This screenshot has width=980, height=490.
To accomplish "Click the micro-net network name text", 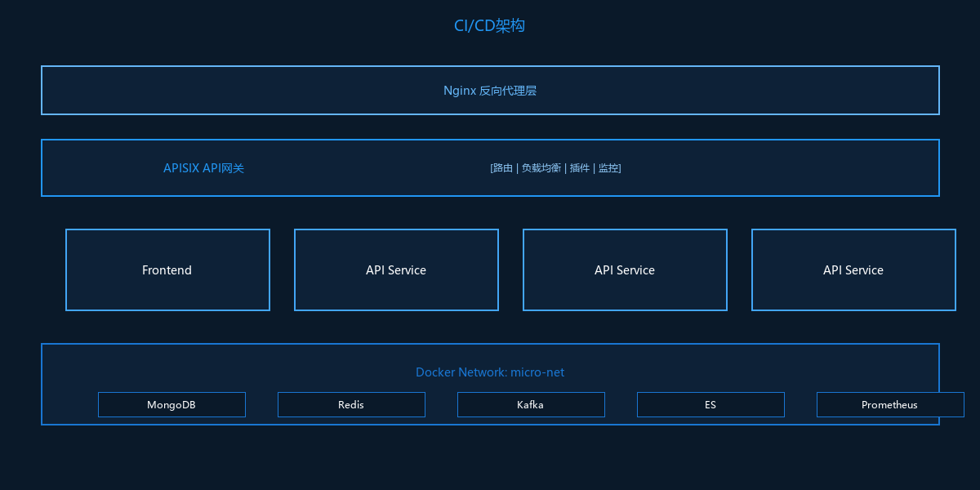I will (x=537, y=372).
